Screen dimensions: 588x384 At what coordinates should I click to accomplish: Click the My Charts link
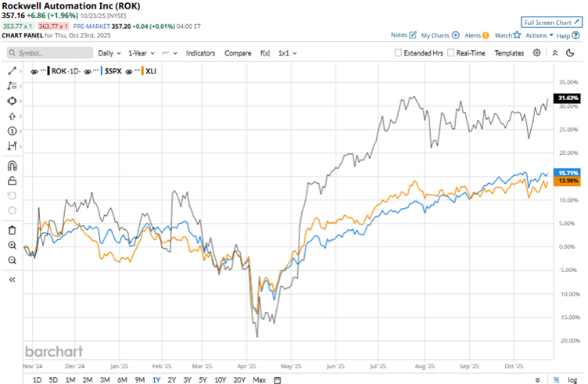click(x=435, y=35)
